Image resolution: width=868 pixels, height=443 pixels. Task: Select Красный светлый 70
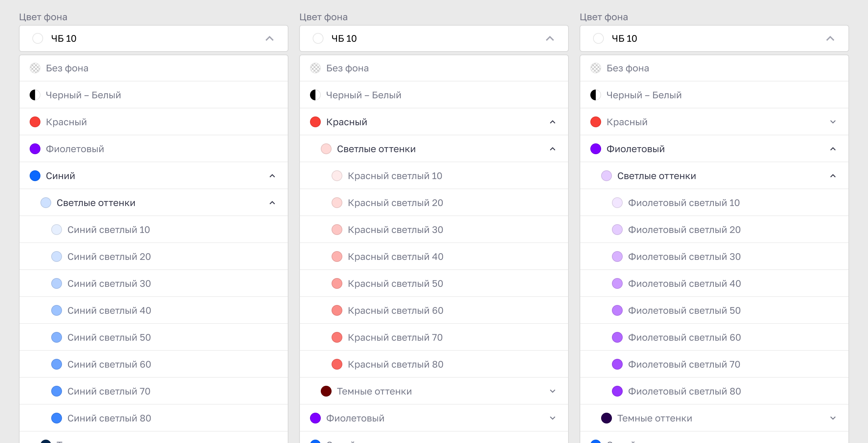(x=434, y=337)
